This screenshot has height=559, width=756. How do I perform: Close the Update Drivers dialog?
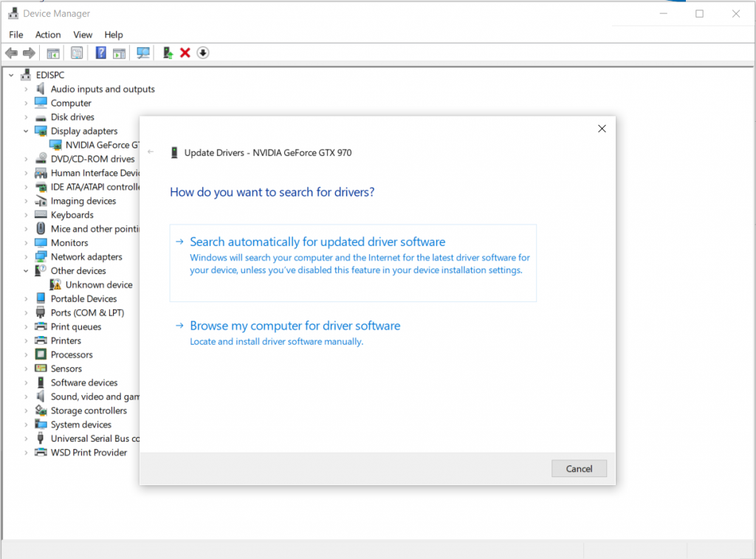click(x=602, y=128)
